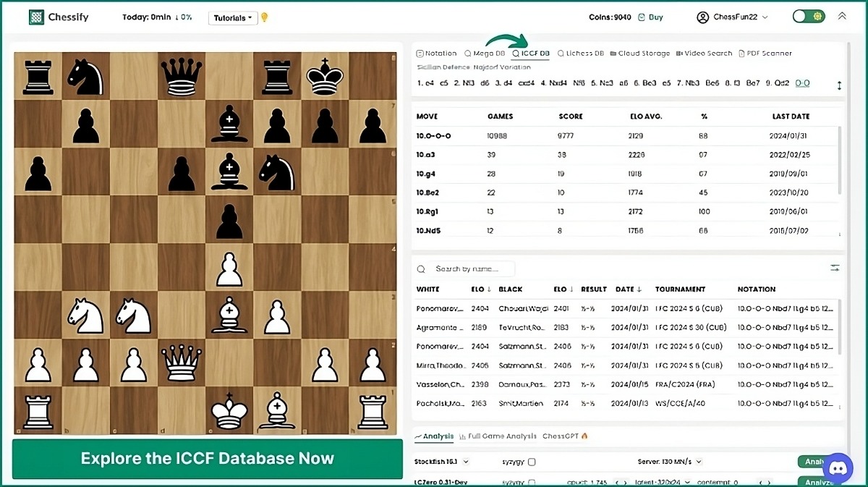Select the white knight on b3
This screenshot has width=868, height=487.
pos(86,316)
